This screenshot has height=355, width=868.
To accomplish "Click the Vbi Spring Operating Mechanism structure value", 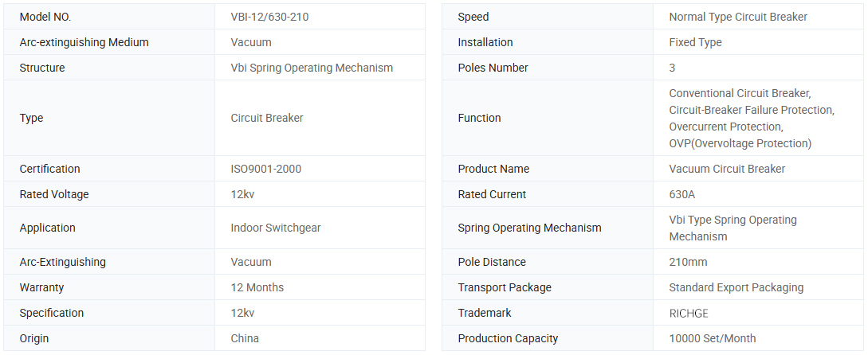I will 312,68.
